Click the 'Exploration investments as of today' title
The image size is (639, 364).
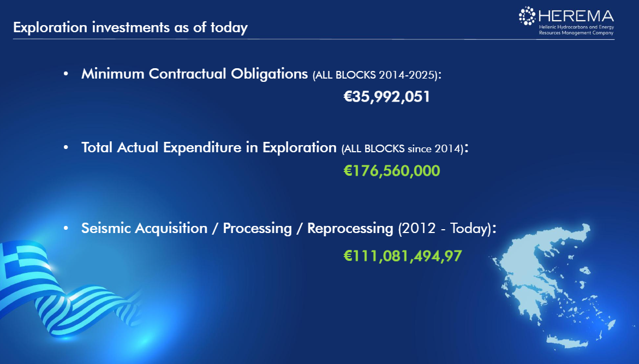coord(130,27)
